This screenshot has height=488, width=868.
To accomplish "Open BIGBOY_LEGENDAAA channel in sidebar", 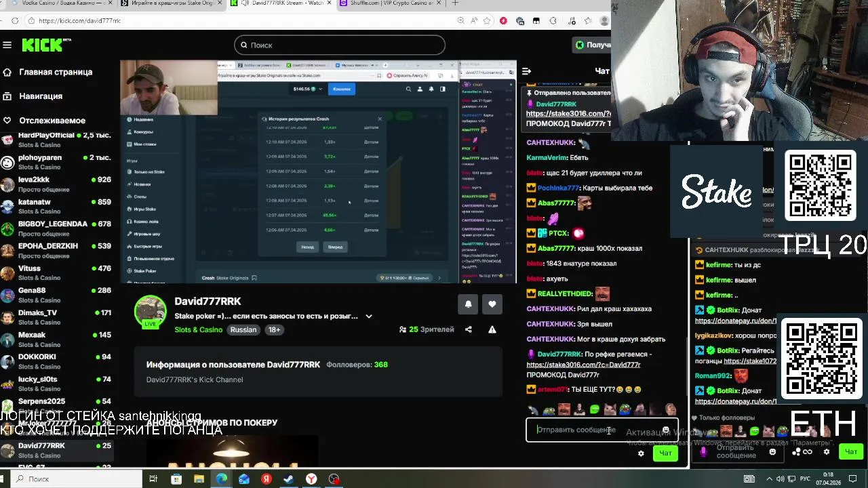I will [x=56, y=228].
